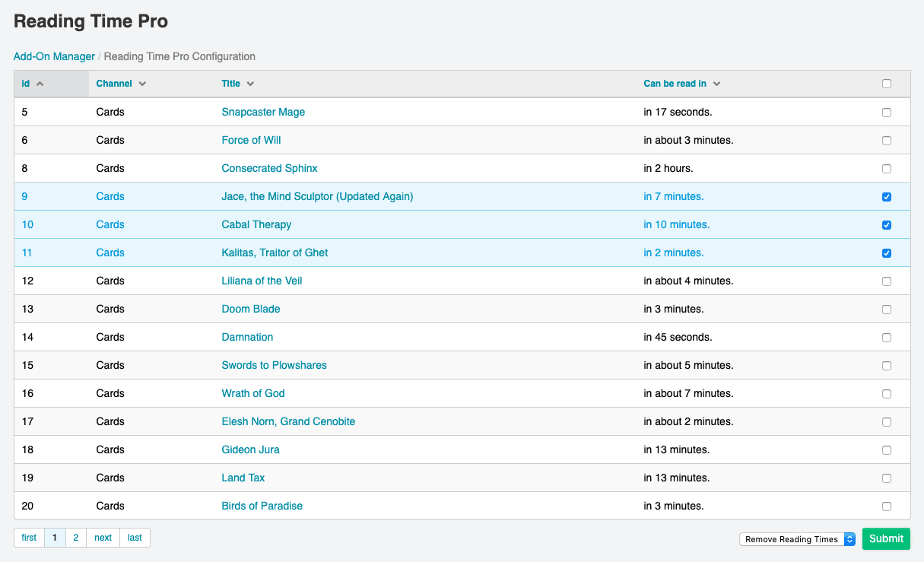Click the green Submit button
Screen dimensions: 924x562
point(886,538)
